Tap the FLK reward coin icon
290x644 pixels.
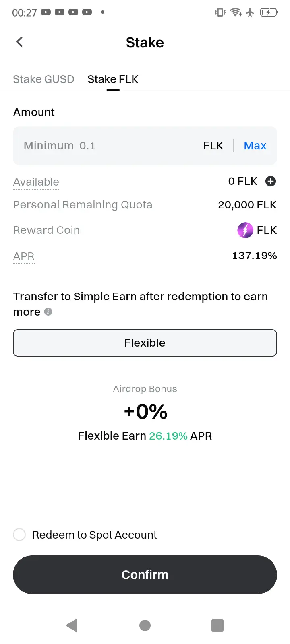coord(245,230)
